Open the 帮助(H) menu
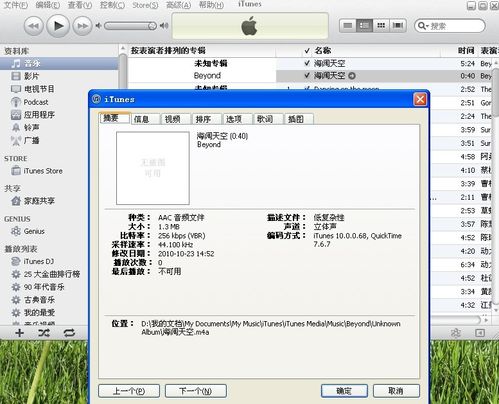 211,5
